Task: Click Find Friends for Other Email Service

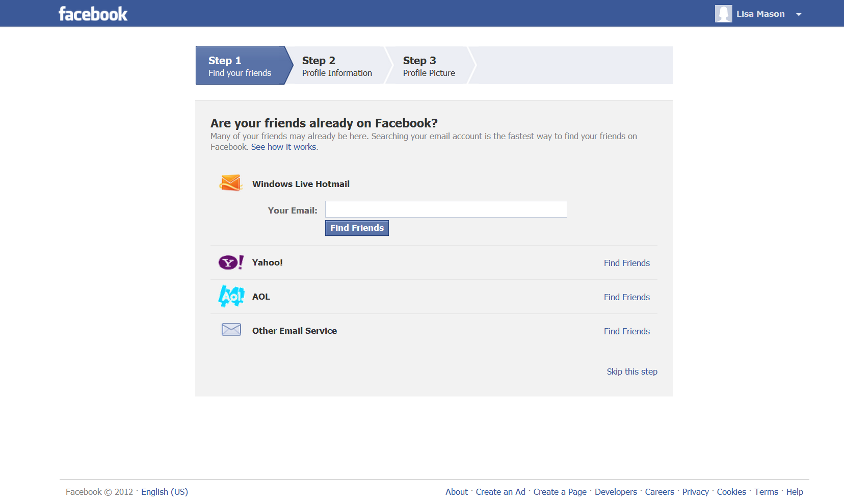Action: coord(627,331)
